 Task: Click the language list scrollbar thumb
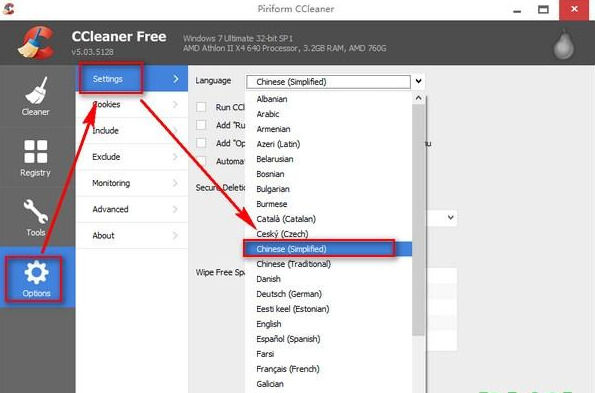pyautogui.click(x=418, y=220)
